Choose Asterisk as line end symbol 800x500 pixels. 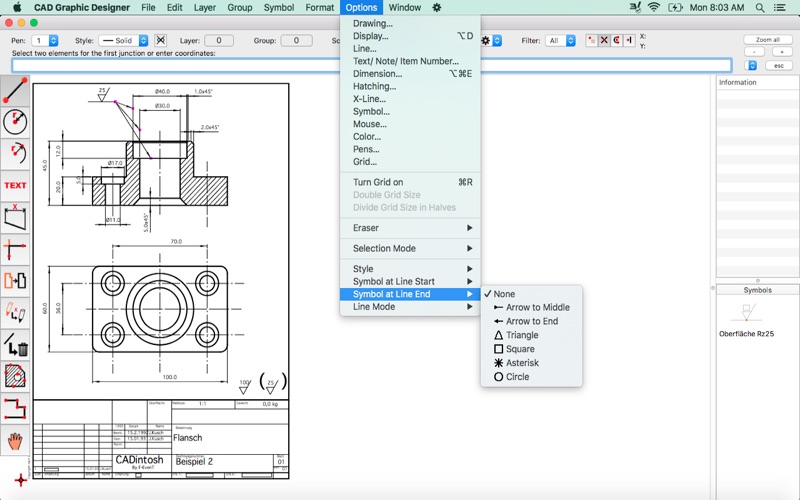tap(531, 363)
